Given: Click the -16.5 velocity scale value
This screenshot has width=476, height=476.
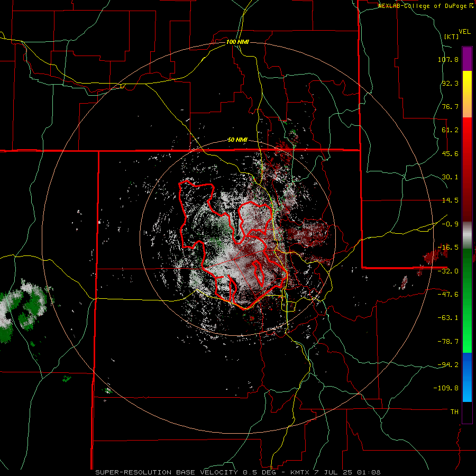Looking at the screenshot, I should 448,248.
